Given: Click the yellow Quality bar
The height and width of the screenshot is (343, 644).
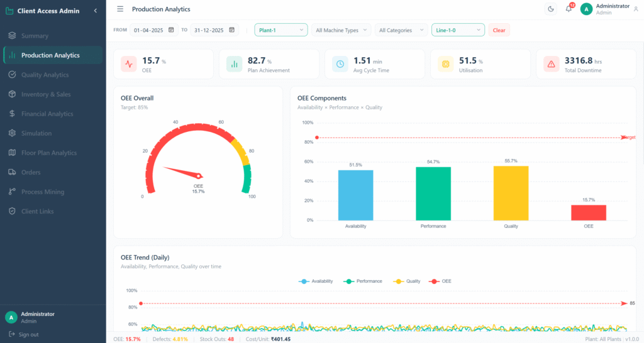Looking at the screenshot, I should point(511,193).
